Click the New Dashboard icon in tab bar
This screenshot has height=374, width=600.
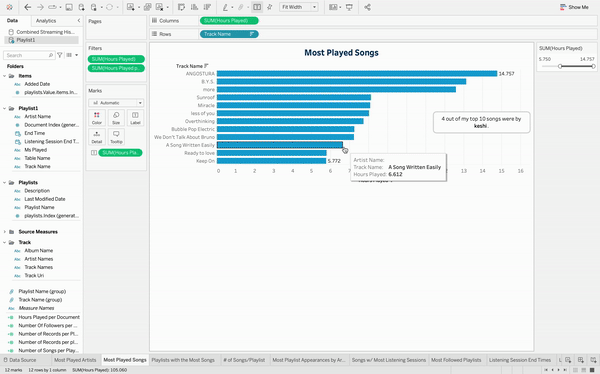580,360
